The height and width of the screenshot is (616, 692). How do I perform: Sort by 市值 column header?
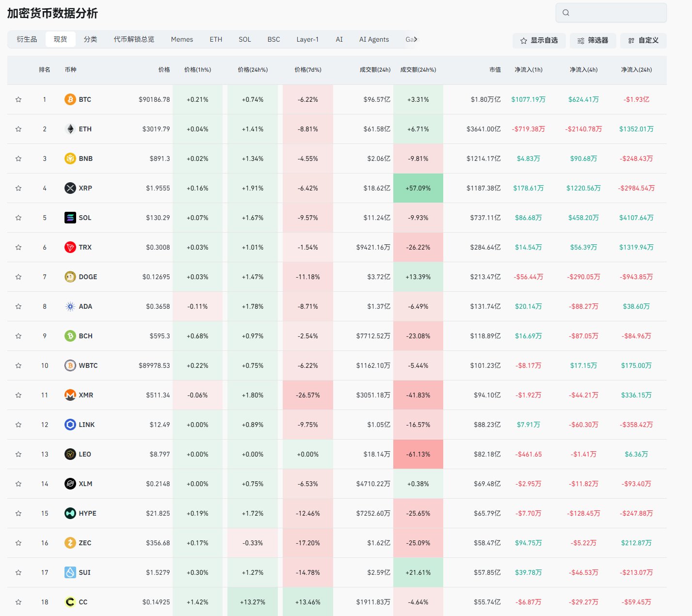[x=495, y=70]
